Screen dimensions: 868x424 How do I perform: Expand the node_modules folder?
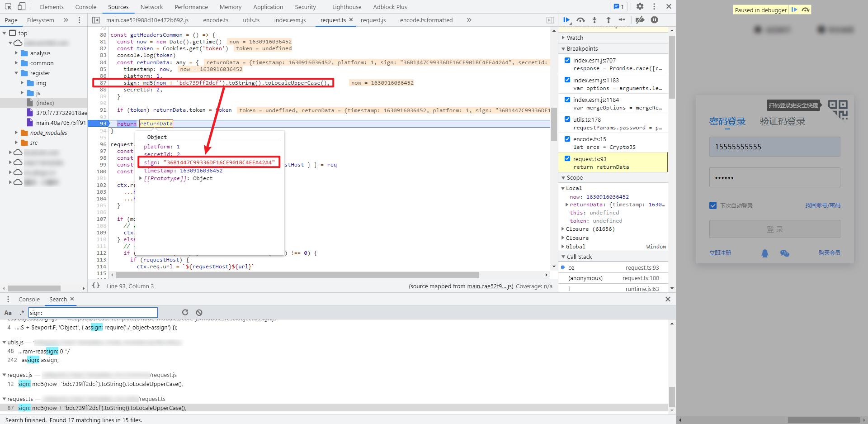coord(16,133)
